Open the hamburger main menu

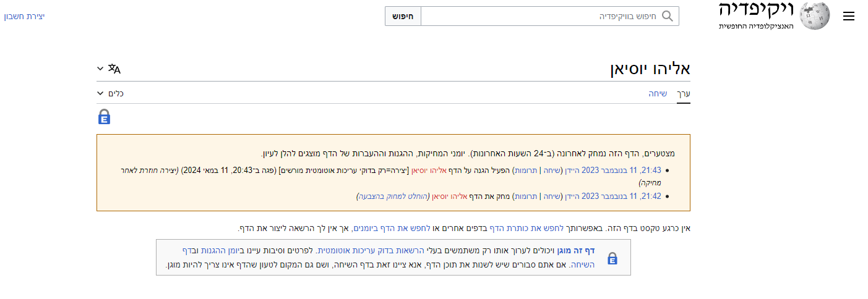849,17
